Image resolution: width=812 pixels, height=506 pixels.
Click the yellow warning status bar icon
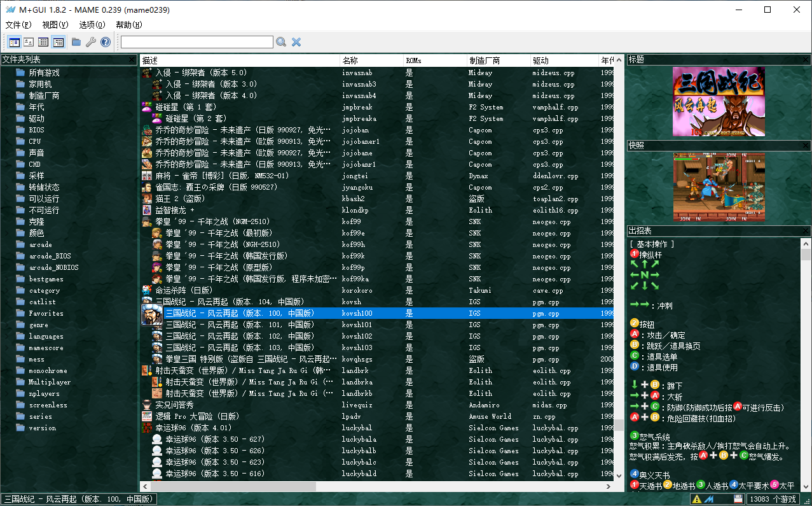click(697, 500)
